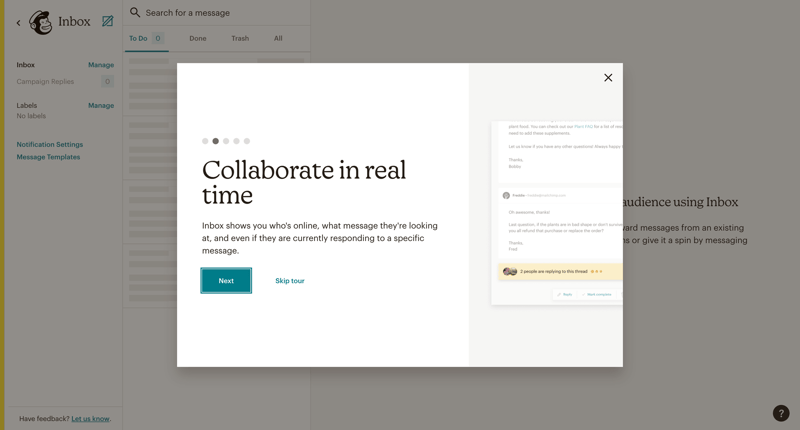The width and height of the screenshot is (800, 430).
Task: Select the second tour step dot
Action: [x=216, y=141]
